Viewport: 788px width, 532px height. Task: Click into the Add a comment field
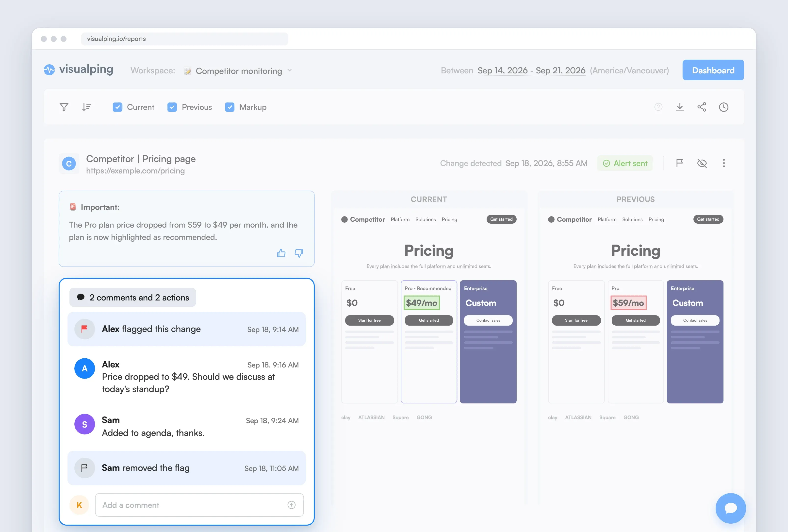click(199, 505)
